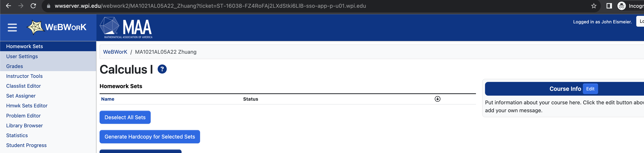644x153 pixels.
Task: Follow the WeBWorK breadcrumb link
Action: pos(115,52)
